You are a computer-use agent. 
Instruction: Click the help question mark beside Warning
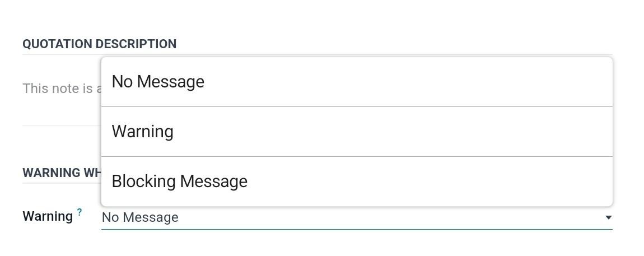[80, 212]
